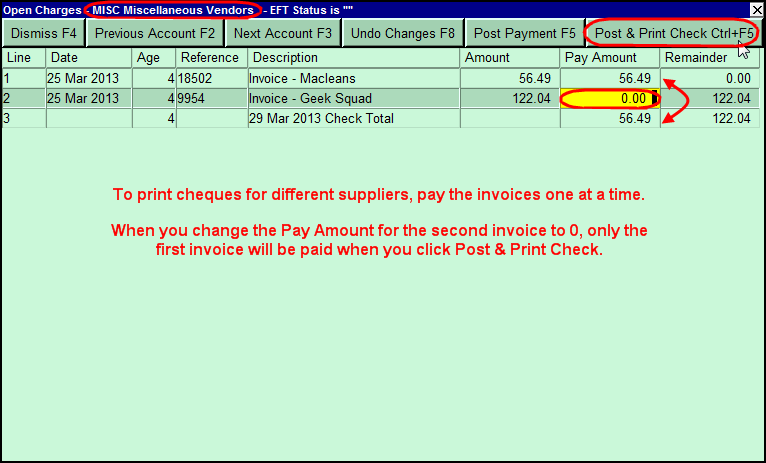The height and width of the screenshot is (463, 766).
Task: Click the Description column header
Action: (354, 58)
